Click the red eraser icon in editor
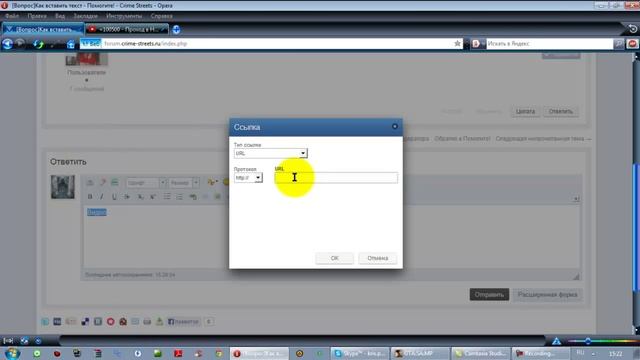This screenshot has height=360, width=640. pyautogui.click(x=102, y=182)
